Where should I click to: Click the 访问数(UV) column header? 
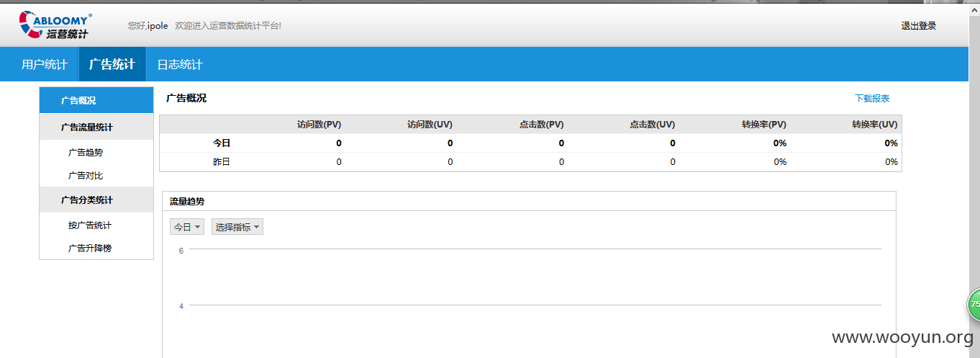[x=430, y=125]
